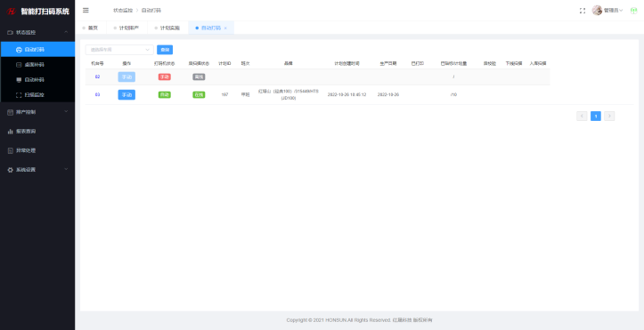Click the 甲班 shift cell
The height and width of the screenshot is (330, 644).
tap(245, 94)
